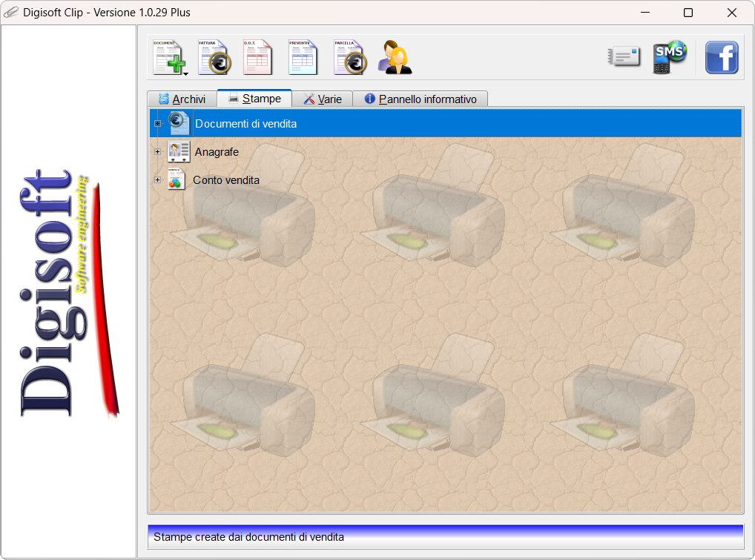Select the Anagrafe tree item
Viewport: 755px width, 560px height.
[217, 152]
